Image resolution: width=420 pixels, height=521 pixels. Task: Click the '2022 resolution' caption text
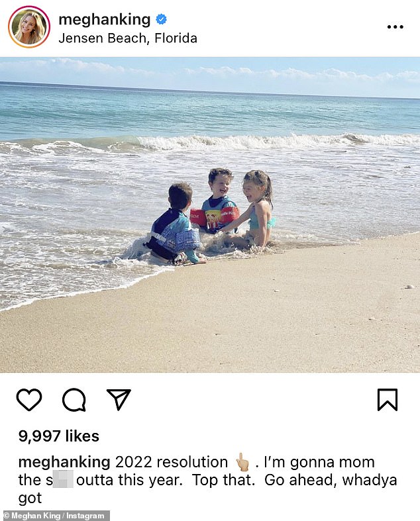pos(172,462)
